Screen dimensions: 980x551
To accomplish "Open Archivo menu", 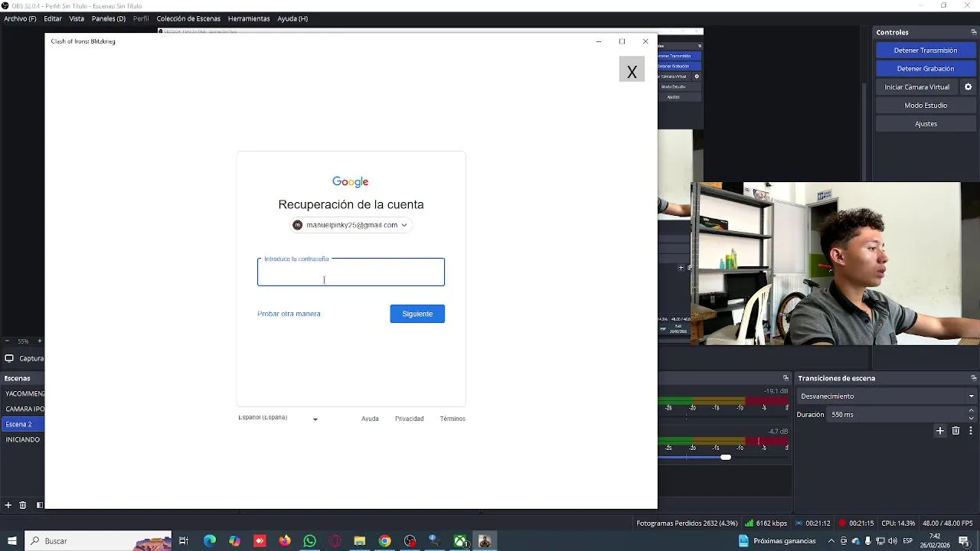I will pyautogui.click(x=20, y=18).
